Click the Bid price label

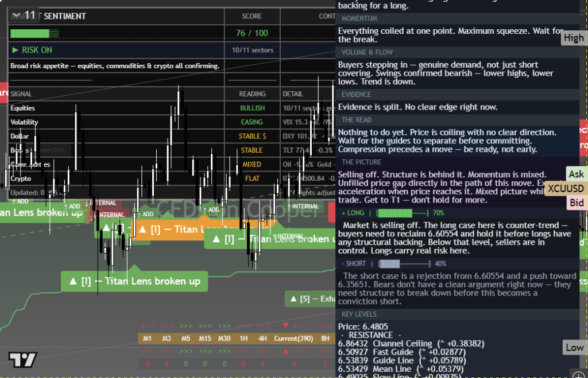[x=577, y=202]
